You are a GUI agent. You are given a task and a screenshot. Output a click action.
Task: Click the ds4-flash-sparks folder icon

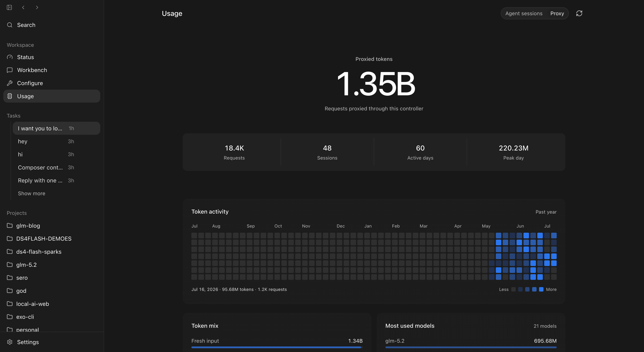click(x=10, y=252)
